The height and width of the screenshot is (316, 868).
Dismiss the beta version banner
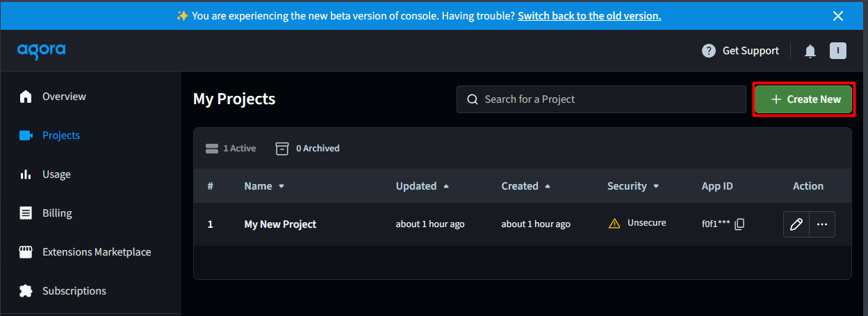[x=838, y=15]
